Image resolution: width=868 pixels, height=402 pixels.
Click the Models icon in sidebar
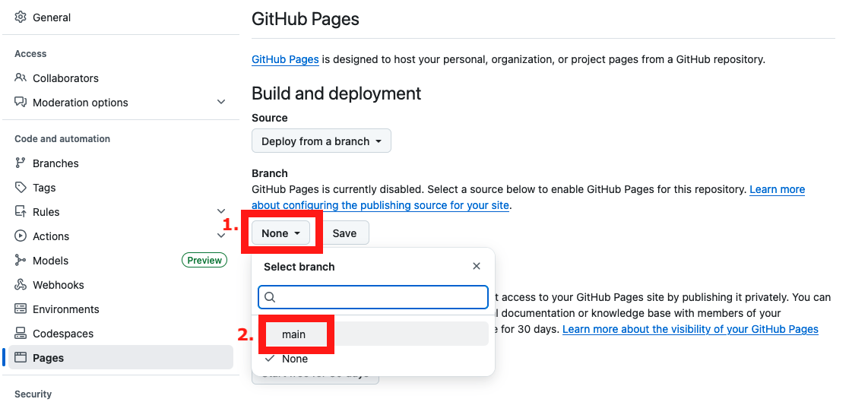pyautogui.click(x=21, y=261)
